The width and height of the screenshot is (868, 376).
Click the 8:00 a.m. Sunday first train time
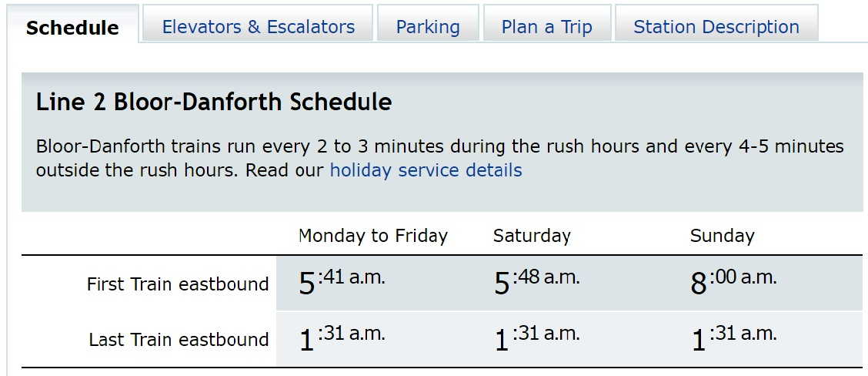733,282
